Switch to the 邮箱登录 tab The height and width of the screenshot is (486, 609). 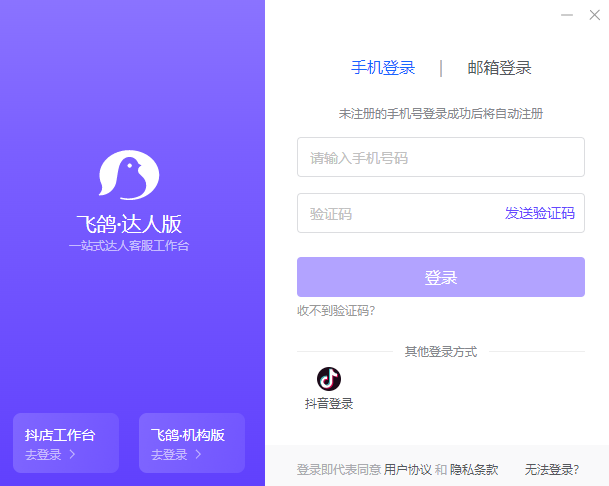[499, 68]
